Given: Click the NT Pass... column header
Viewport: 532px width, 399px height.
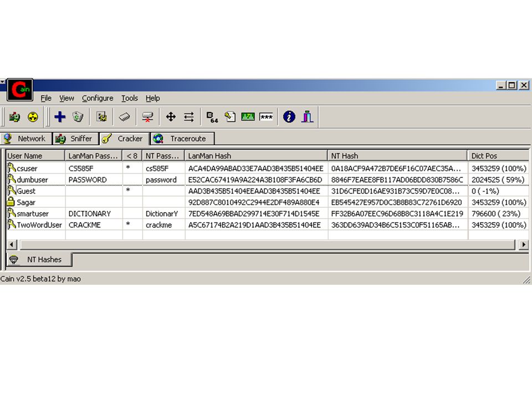Looking at the screenshot, I should (x=163, y=156).
